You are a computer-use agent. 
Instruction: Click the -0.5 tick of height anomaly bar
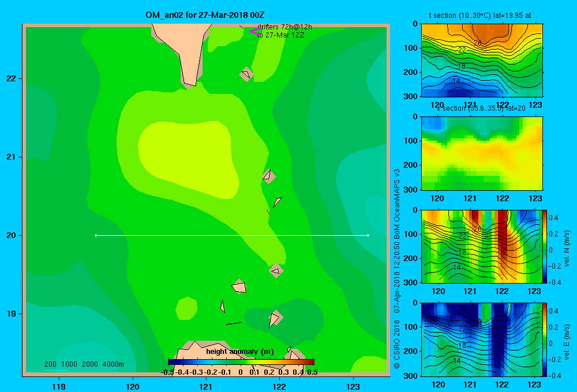click(x=168, y=372)
